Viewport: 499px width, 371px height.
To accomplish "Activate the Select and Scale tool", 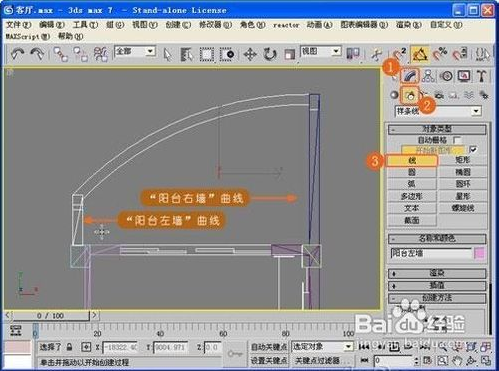I will click(289, 54).
